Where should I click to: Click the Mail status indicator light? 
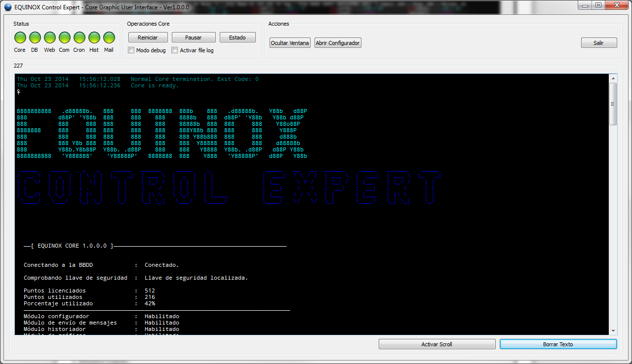tap(109, 37)
